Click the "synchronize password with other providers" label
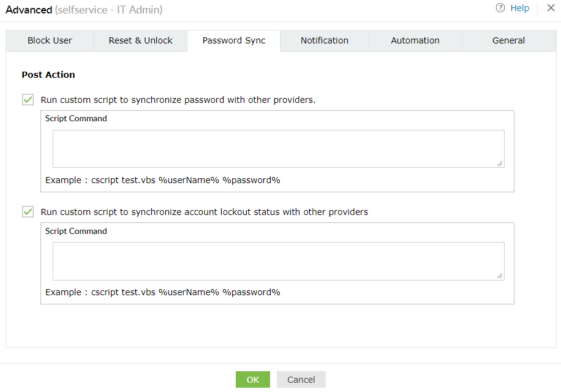 (x=178, y=99)
